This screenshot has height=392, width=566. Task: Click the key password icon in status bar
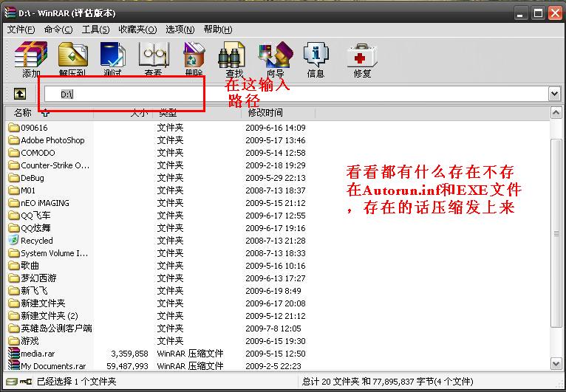click(x=25, y=381)
